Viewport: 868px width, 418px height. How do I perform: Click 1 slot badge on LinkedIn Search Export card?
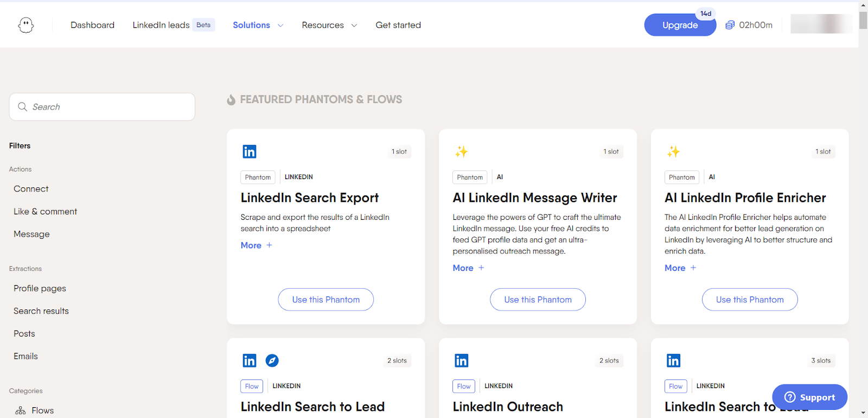[x=399, y=151]
